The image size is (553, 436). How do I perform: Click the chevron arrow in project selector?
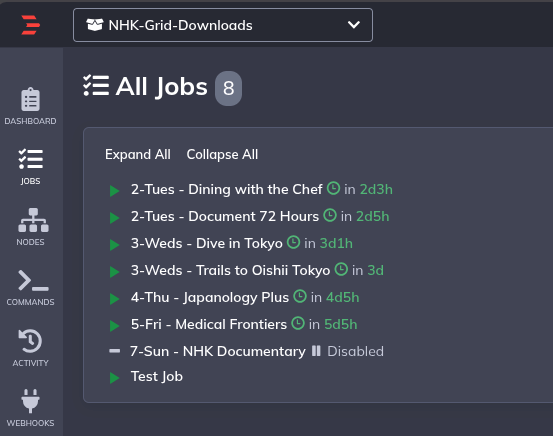[x=354, y=25]
